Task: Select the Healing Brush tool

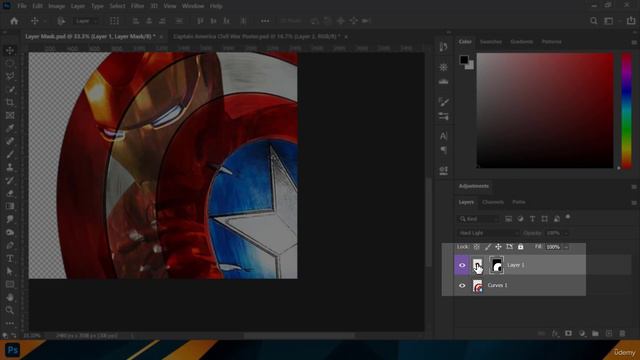Action: [x=10, y=141]
